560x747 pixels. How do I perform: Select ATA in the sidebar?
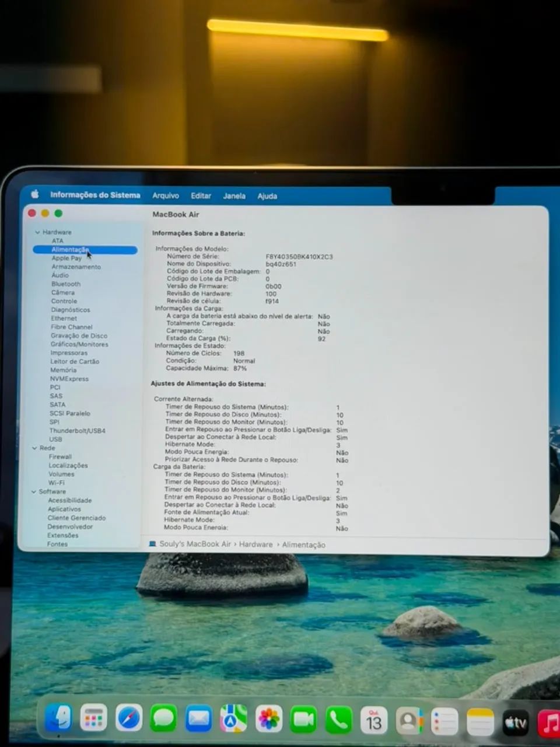57,240
